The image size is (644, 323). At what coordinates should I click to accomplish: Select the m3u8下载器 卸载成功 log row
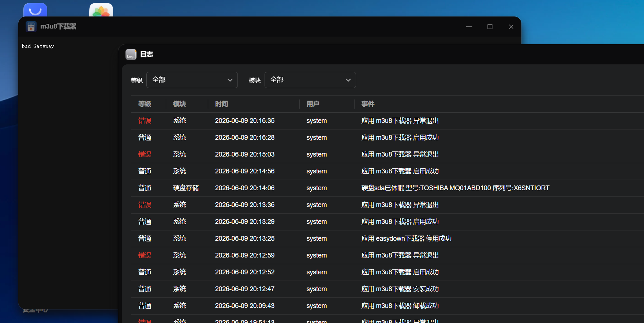(x=387, y=306)
